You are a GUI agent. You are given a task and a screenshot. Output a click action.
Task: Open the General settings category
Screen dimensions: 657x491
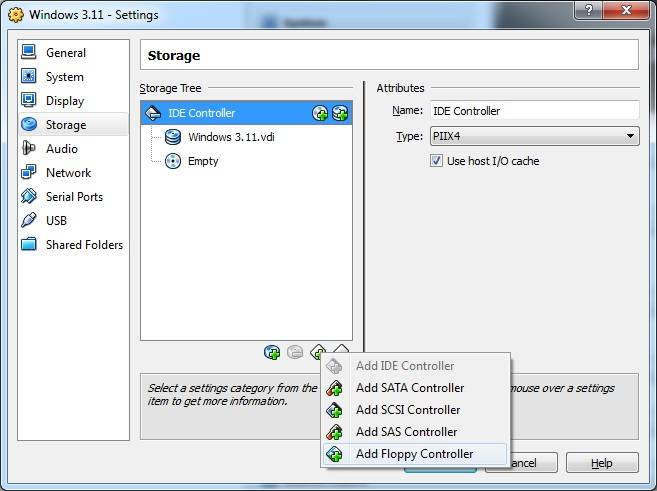tap(65, 53)
